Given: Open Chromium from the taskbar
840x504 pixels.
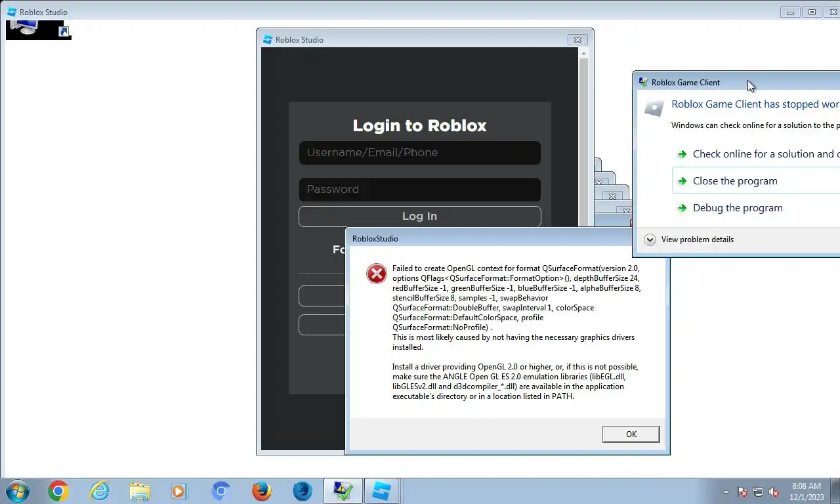Looking at the screenshot, I should tap(220, 491).
